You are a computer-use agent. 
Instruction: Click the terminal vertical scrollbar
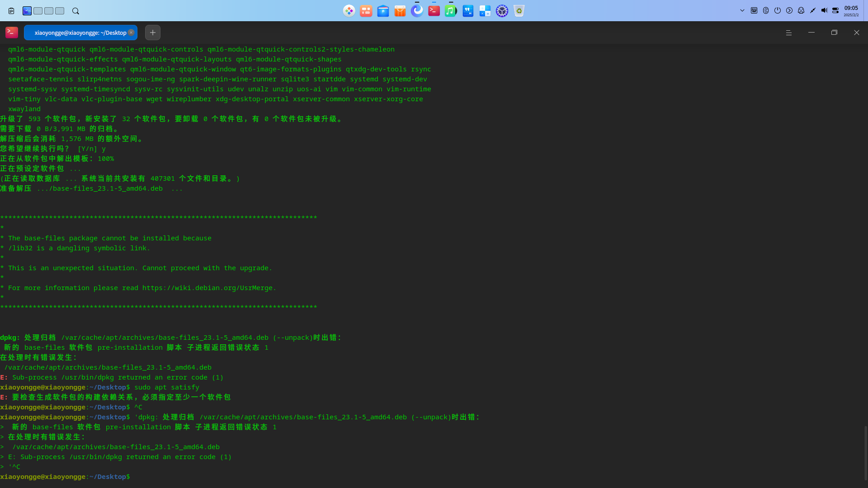tap(866, 453)
